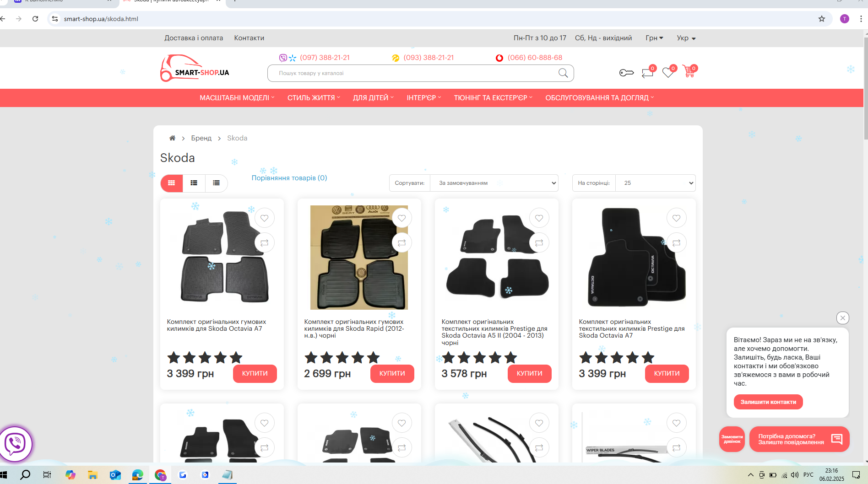The image size is (868, 484).
Task: Buy Octavia A5 II Prestige mats for 3 578 грн
Action: [530, 373]
